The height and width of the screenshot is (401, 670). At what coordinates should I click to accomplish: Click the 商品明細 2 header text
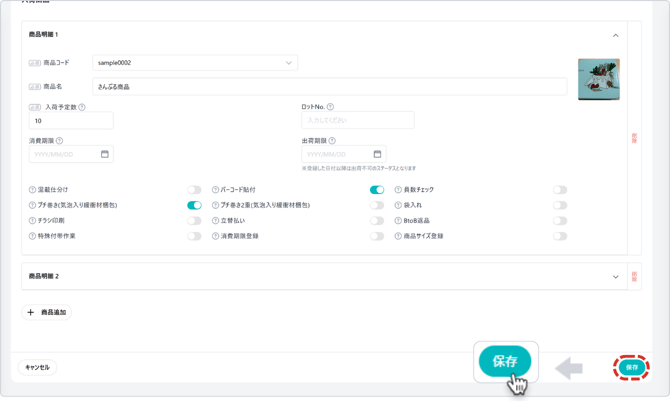click(x=44, y=277)
